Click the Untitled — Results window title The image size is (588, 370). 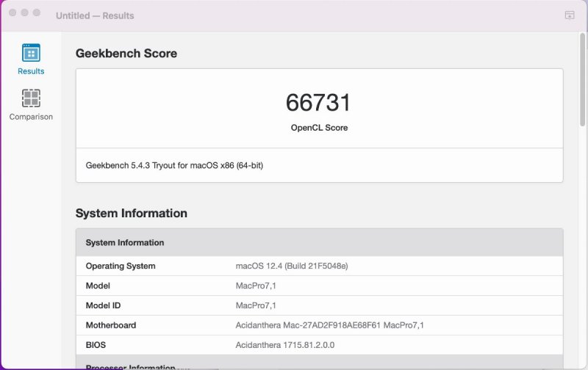tap(95, 15)
